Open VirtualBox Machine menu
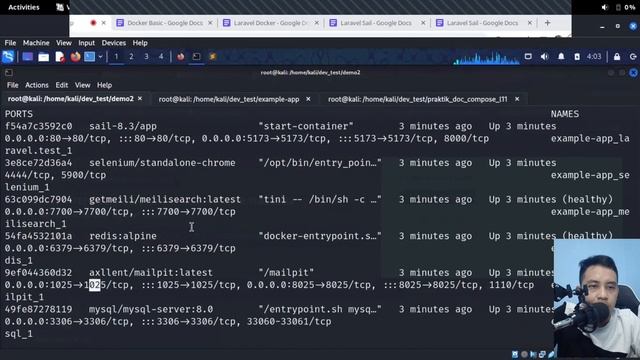 36,43
